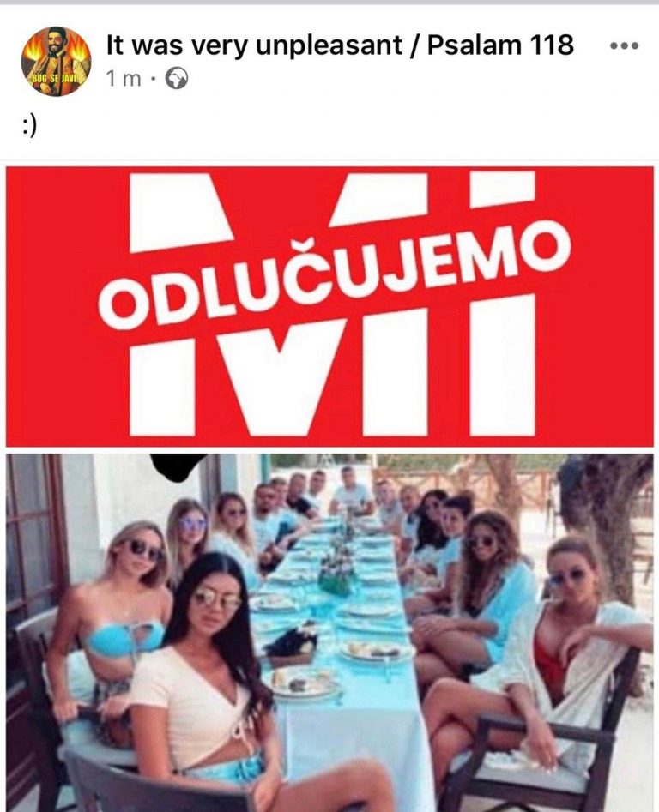Open the group dinner table photo
Viewport: 659px width, 812px height.
coord(329,633)
